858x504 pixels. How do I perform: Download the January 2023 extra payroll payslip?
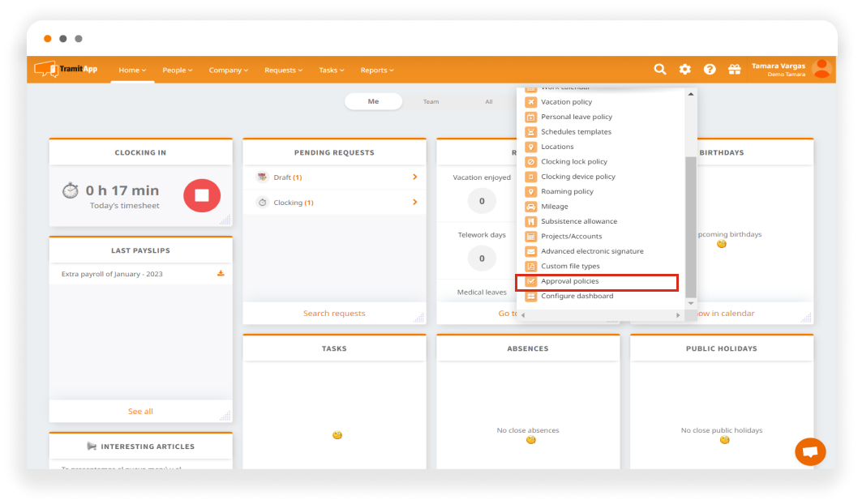(221, 274)
